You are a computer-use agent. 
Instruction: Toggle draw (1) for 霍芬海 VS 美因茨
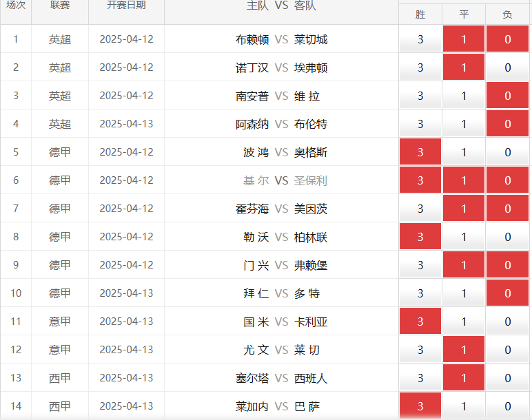(x=464, y=208)
